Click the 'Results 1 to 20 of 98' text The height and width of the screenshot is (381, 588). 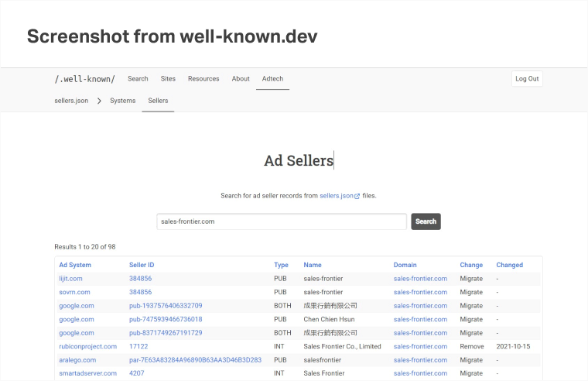[x=85, y=246]
